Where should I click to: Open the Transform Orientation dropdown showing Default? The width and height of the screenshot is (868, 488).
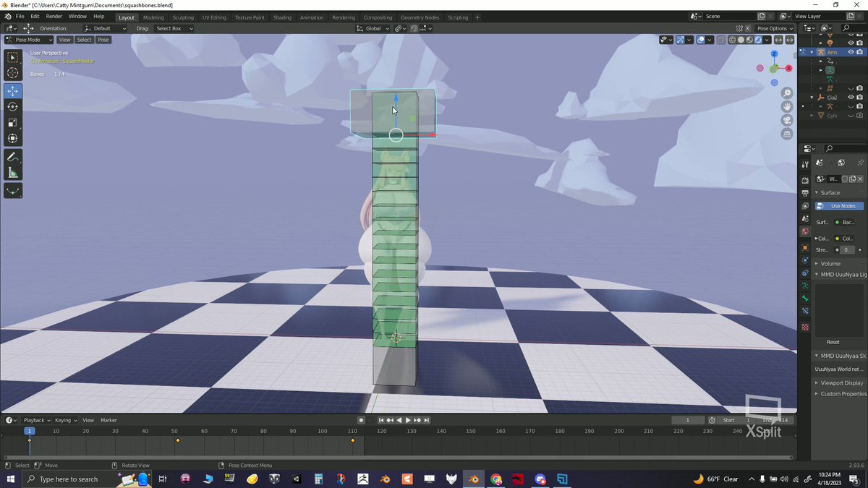pyautogui.click(x=106, y=28)
